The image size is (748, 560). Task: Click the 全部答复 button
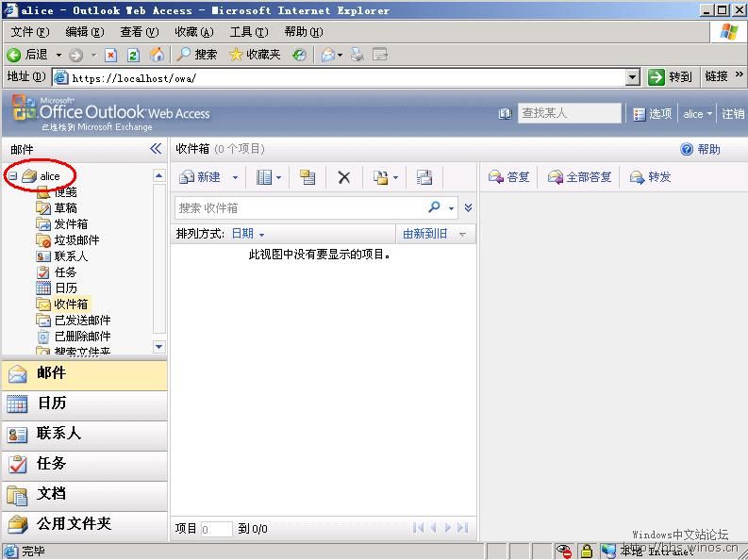(580, 177)
